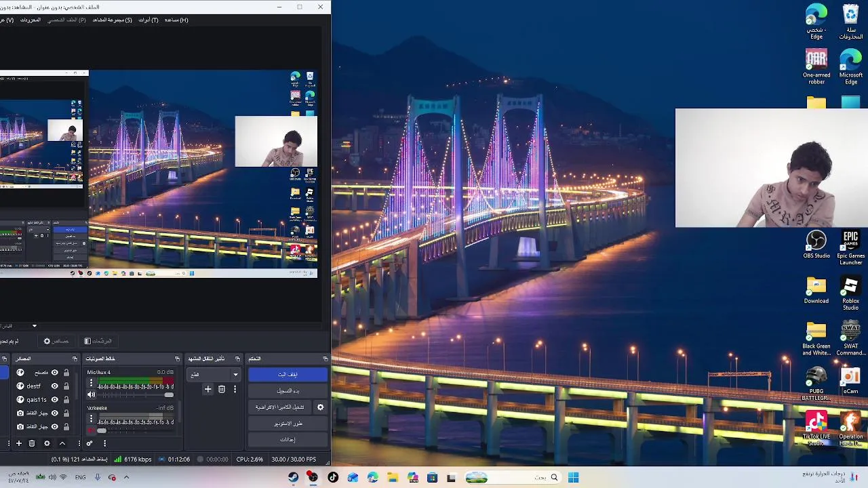Open Scene Collection (S) menu in OBS
Image resolution: width=868 pixels, height=488 pixels.
click(113, 20)
